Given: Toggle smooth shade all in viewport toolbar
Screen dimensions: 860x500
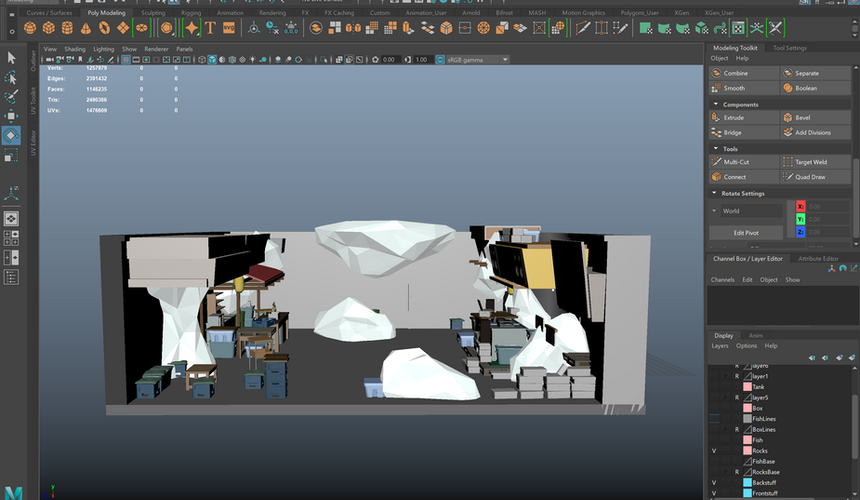Looking at the screenshot, I should (x=212, y=59).
